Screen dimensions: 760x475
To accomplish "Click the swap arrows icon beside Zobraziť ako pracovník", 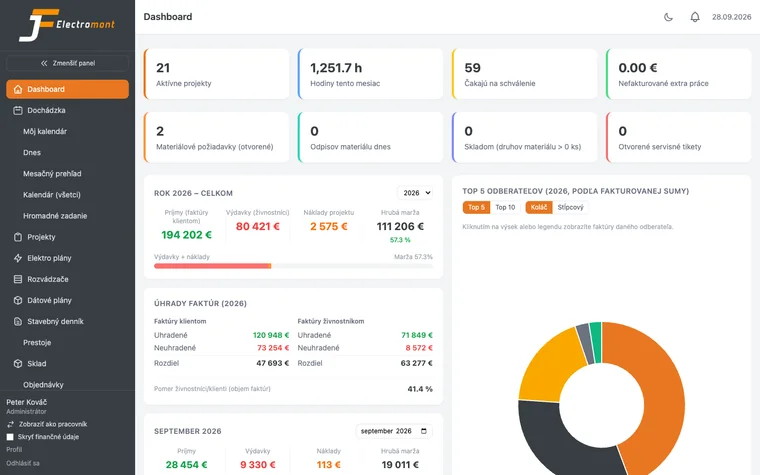I will tap(10, 424).
